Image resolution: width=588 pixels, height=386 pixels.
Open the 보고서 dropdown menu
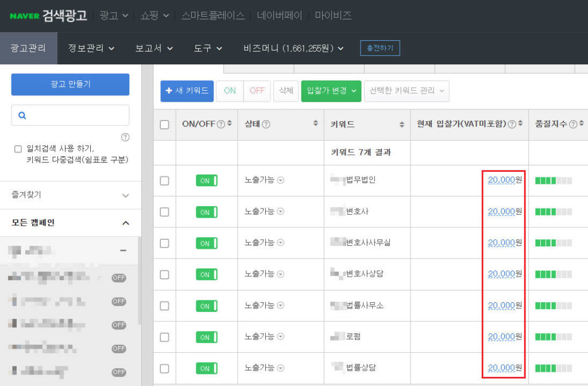(154, 48)
